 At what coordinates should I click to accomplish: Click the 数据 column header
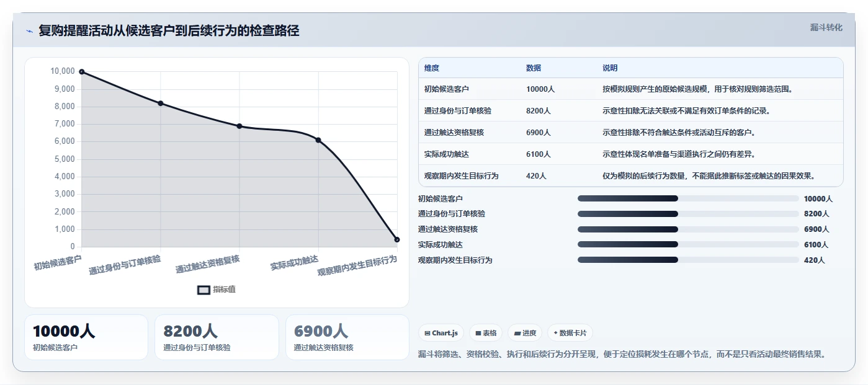(x=534, y=68)
